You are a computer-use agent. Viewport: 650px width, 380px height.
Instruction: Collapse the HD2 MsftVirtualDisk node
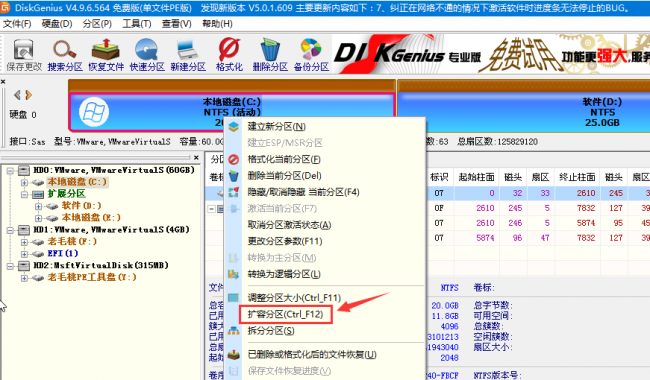click(10, 266)
